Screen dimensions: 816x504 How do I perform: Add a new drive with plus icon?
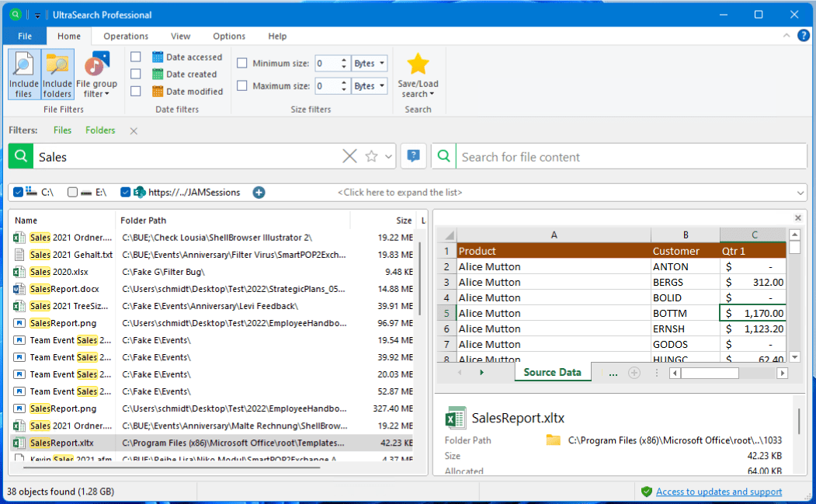(259, 193)
